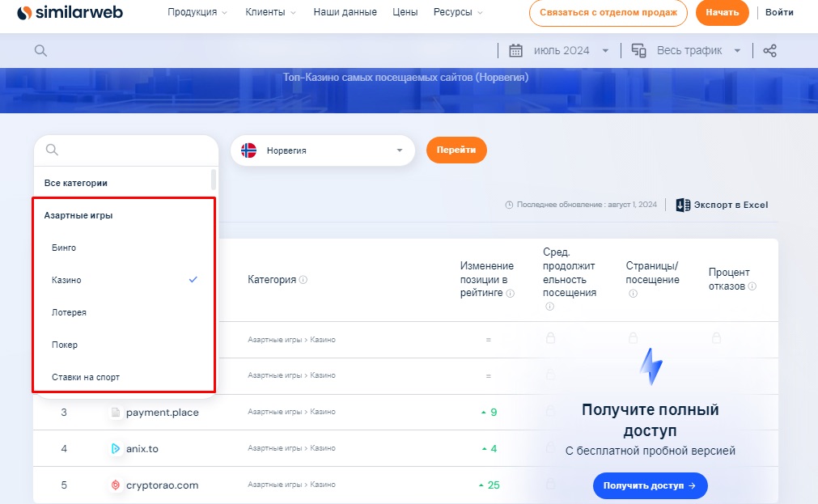The image size is (818, 504).
Task: Click info icon under Страницы/посещение
Action: click(x=633, y=293)
